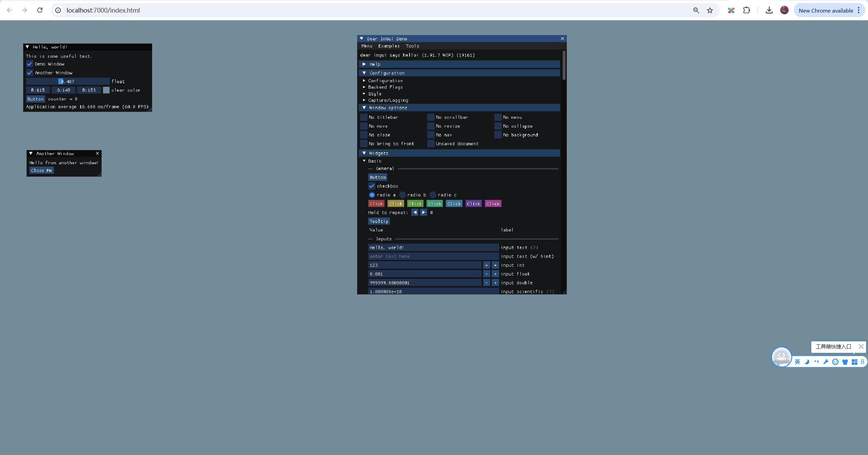Open the Tools menu
This screenshot has width=868, height=455.
[412, 46]
